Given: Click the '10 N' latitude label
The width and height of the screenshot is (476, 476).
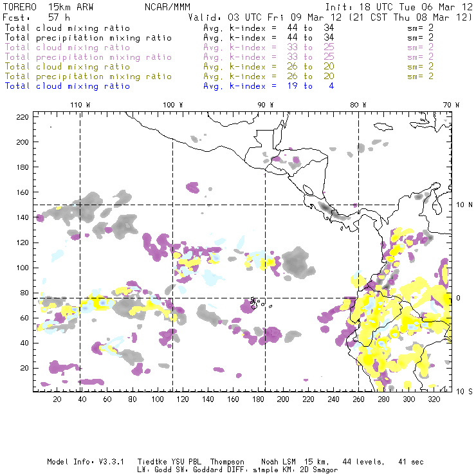Looking at the screenshot, I should 464,205.
